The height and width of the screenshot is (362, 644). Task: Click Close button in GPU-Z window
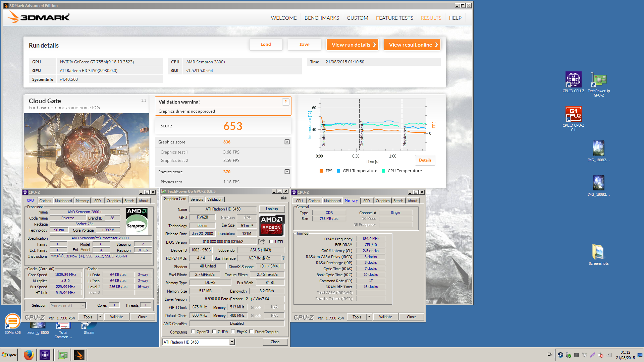(x=275, y=342)
